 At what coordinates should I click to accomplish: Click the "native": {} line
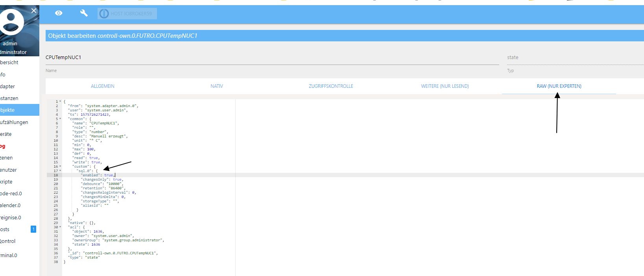(x=81, y=223)
